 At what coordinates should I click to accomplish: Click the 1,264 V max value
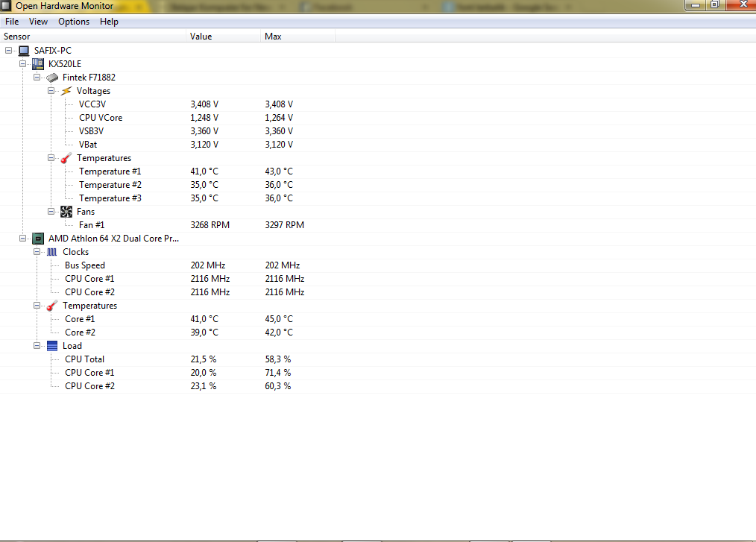(279, 118)
